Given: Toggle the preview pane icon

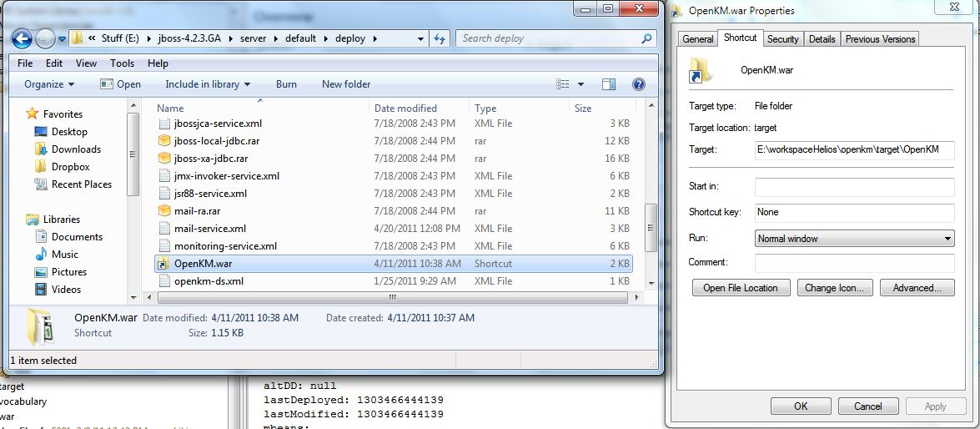Looking at the screenshot, I should [x=609, y=84].
